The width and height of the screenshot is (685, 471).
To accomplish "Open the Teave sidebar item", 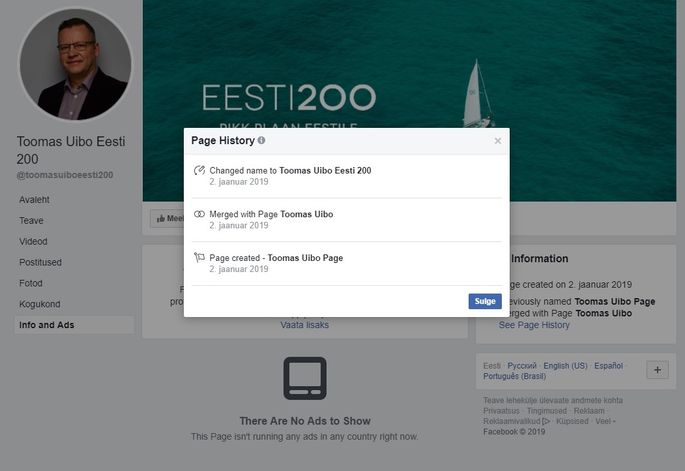I will [x=31, y=221].
